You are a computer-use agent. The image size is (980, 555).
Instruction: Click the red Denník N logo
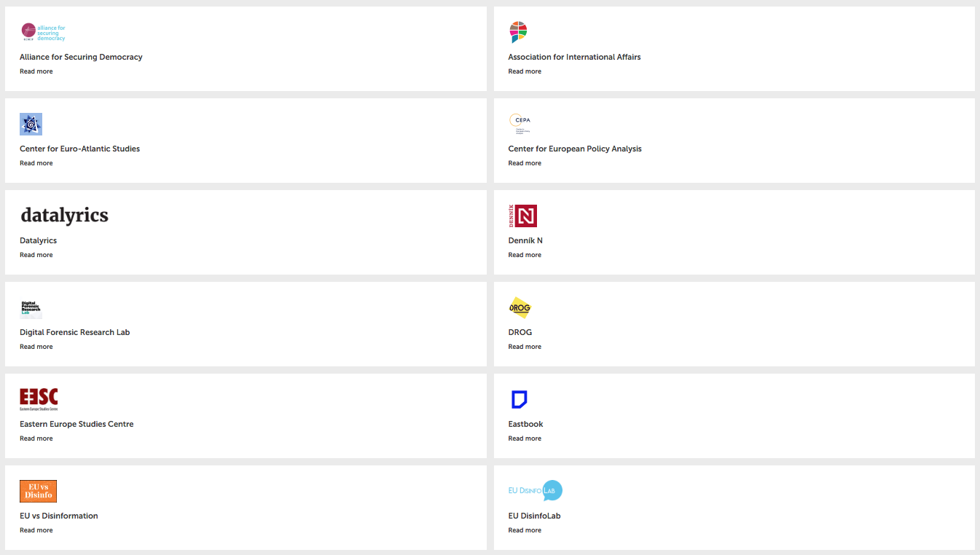pyautogui.click(x=522, y=216)
